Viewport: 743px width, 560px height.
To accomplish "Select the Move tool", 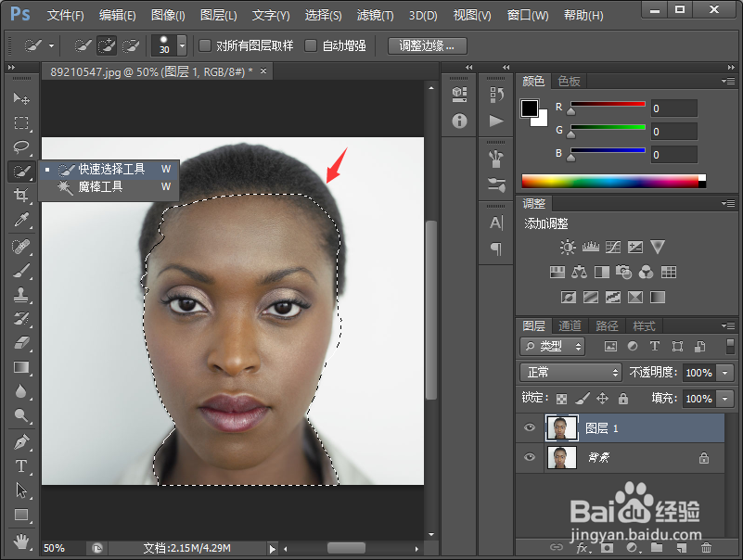I will (20, 98).
